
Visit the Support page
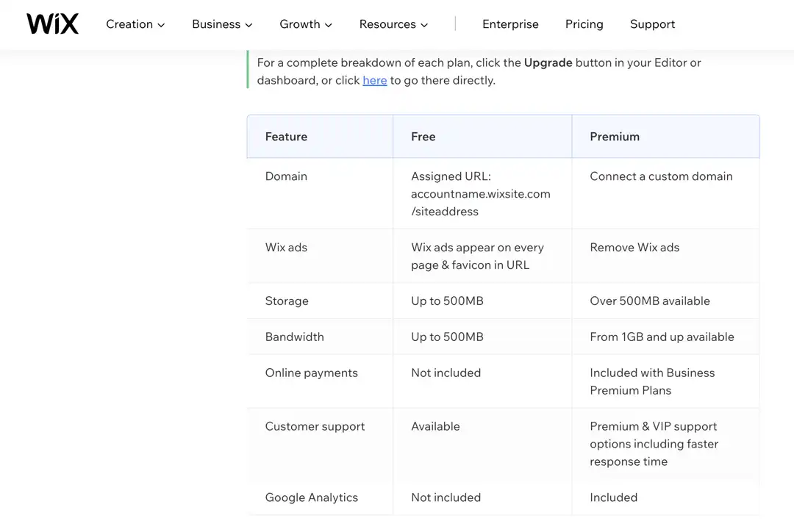pos(652,24)
